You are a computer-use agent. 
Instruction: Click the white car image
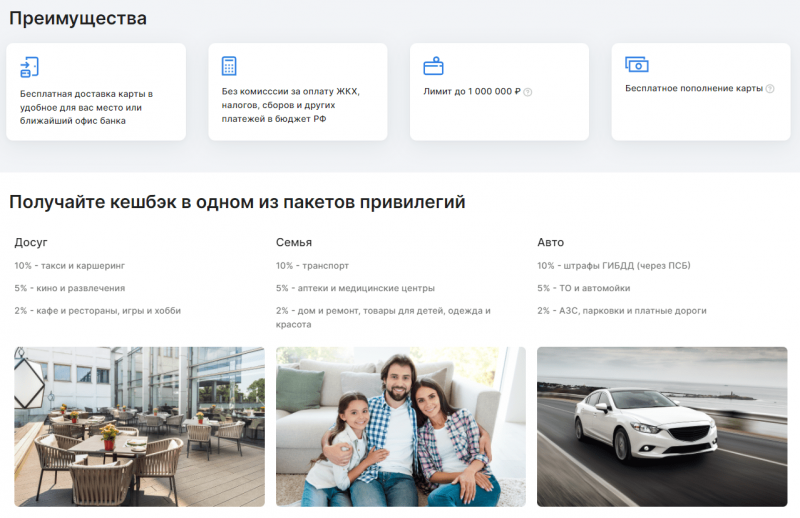pos(662,427)
